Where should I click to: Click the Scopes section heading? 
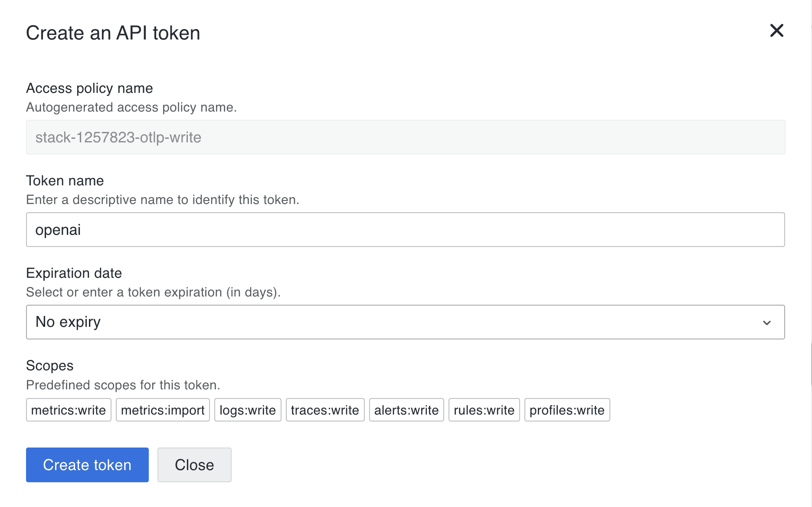49,366
